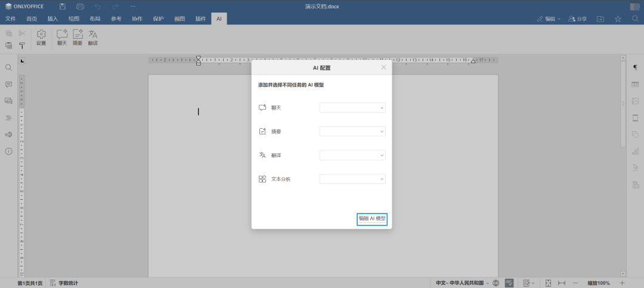Switch to the 视图 tab
The width and height of the screenshot is (644, 288).
click(179, 18)
